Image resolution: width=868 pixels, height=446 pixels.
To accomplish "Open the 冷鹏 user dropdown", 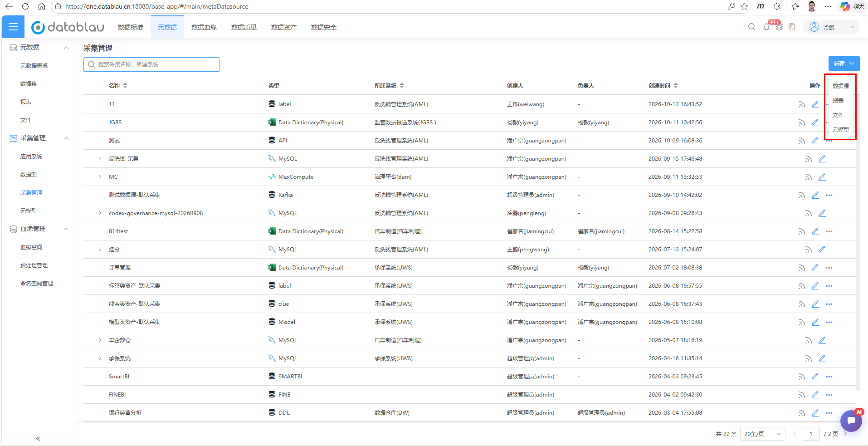I will tap(832, 27).
